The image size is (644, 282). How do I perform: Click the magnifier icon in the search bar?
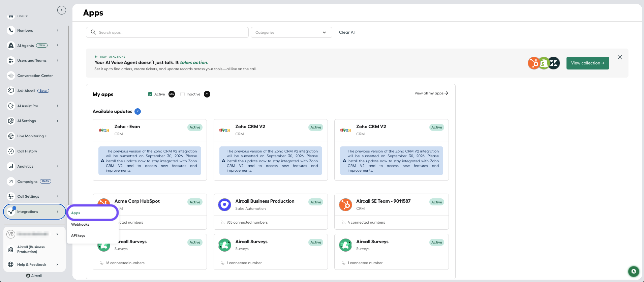coord(93,32)
